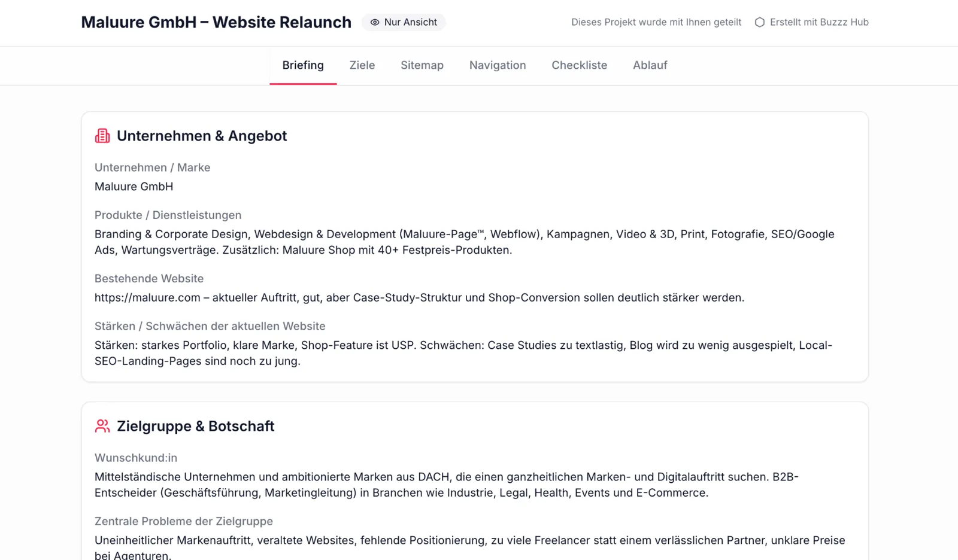The image size is (958, 560).
Task: Click the eye icon in Nur Ansicht badge
Action: 375,22
